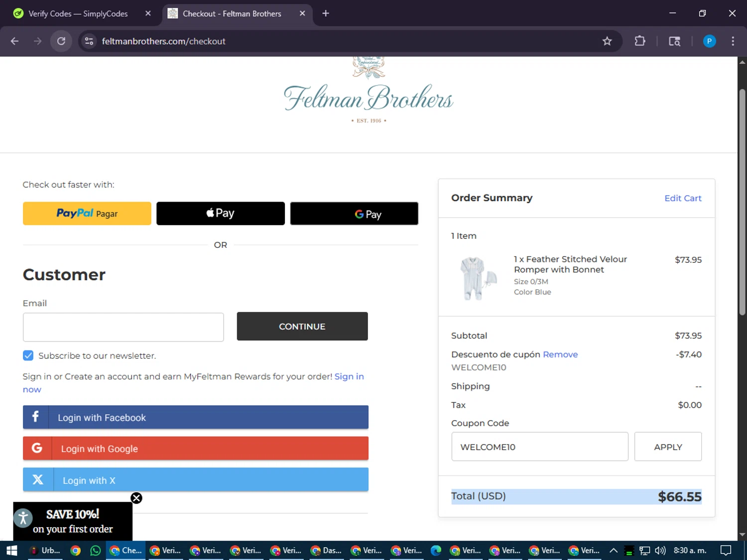This screenshot has height=560, width=747.
Task: Open the Windows Start menu
Action: (12, 551)
